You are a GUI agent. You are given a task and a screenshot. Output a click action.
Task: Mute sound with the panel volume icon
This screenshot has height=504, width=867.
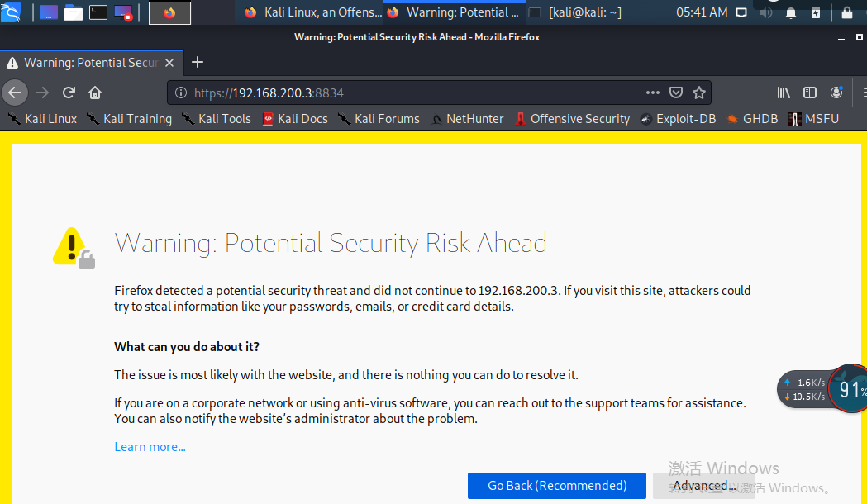tap(766, 12)
